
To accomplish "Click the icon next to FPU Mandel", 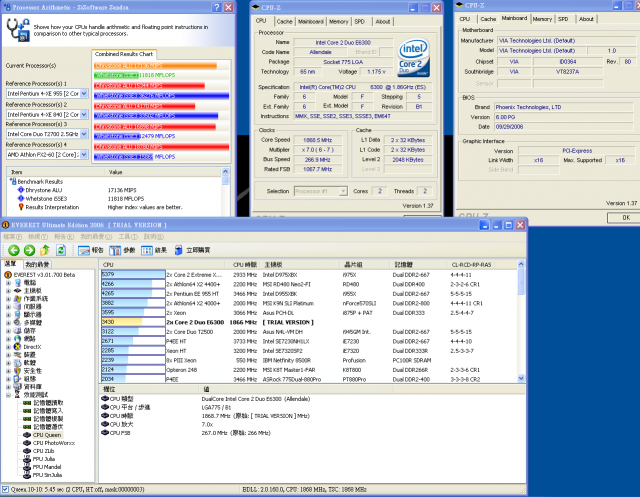I will (x=27, y=467).
